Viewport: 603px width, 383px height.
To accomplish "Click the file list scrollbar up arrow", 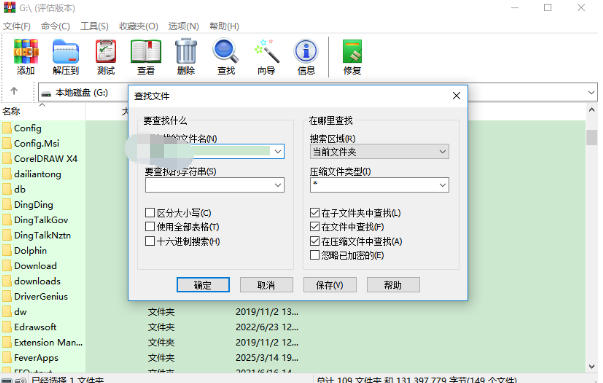I will (x=591, y=110).
